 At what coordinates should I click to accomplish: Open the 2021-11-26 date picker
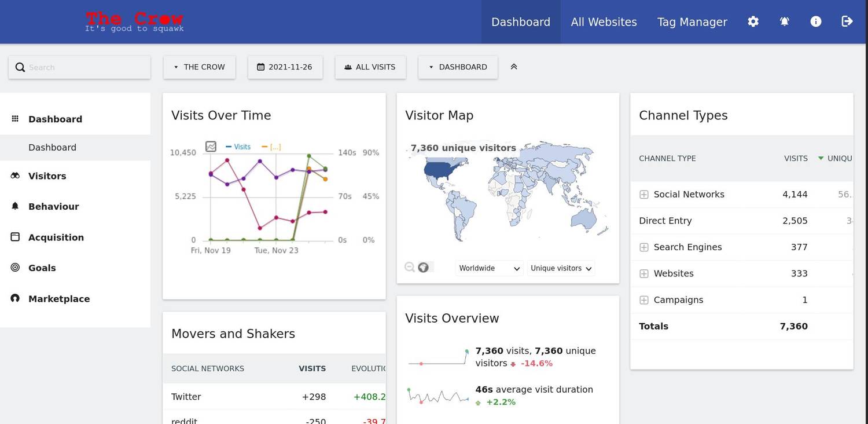(285, 67)
